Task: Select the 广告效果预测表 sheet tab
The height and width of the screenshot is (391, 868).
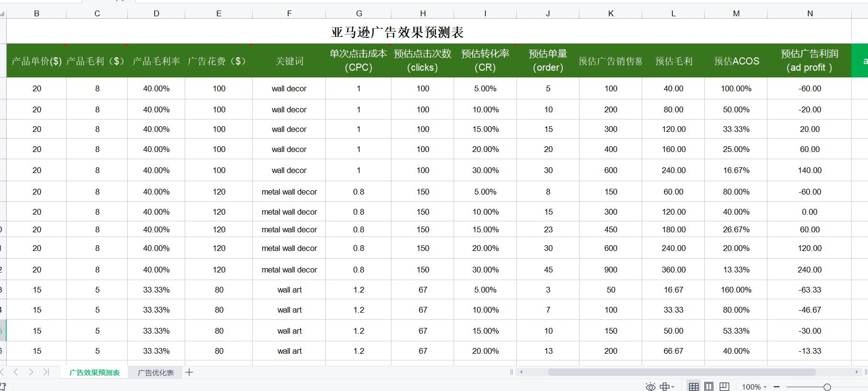Action: point(94,372)
